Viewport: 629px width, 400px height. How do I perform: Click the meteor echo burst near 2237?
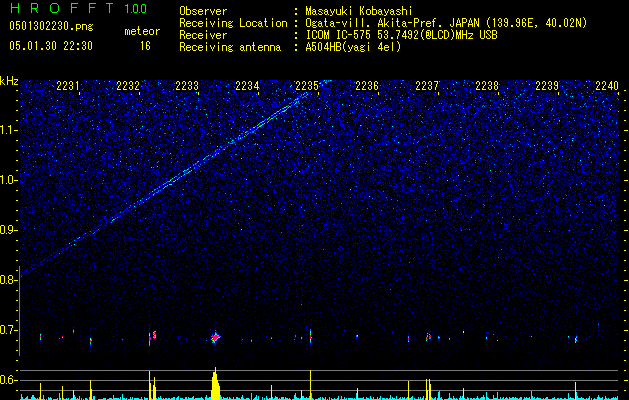[x=428, y=337]
